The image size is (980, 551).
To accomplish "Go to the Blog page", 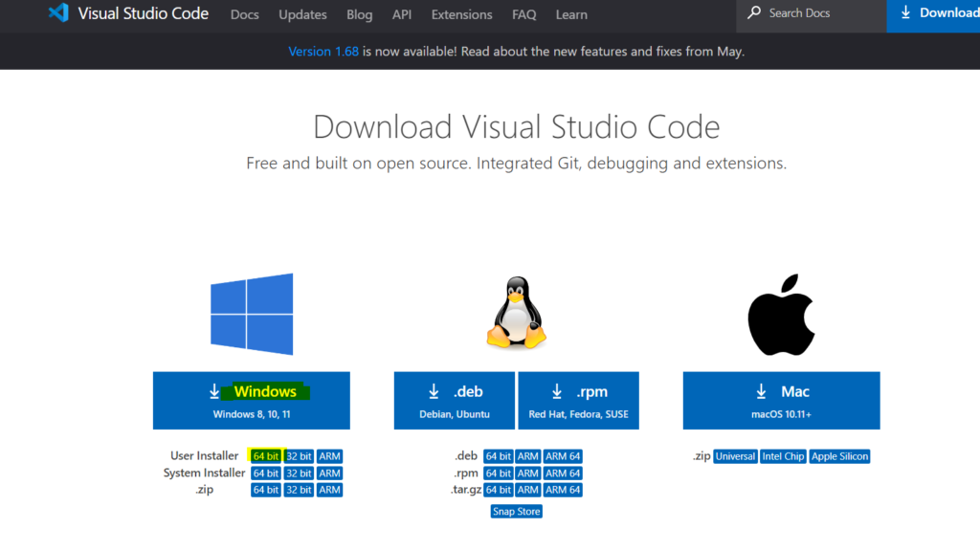I will 360,14.
